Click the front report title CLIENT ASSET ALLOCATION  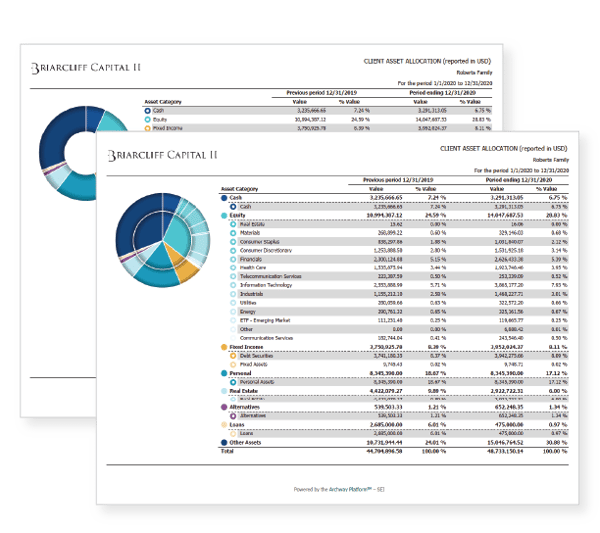503,148
